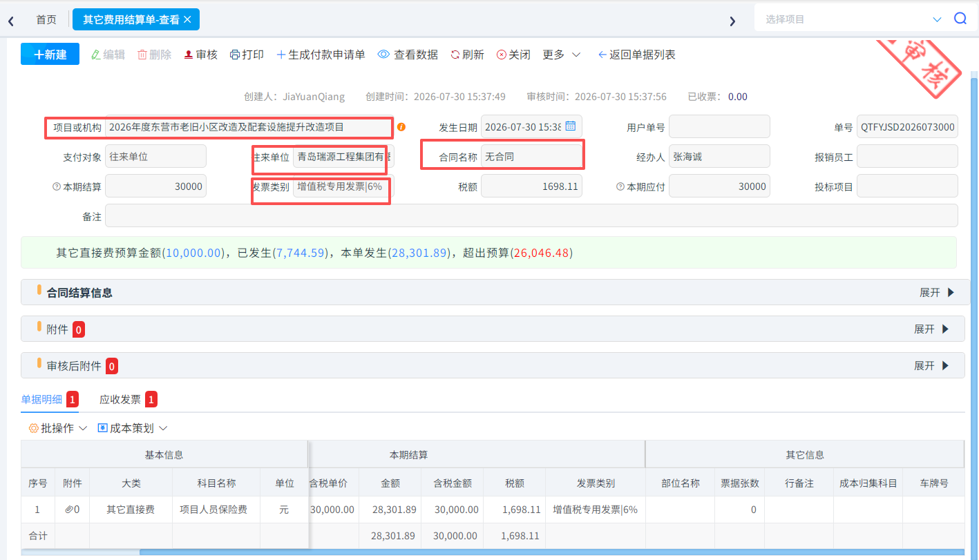The image size is (979, 560).
Task: Click the 税额 field showing 1698.11
Action: tap(531, 186)
